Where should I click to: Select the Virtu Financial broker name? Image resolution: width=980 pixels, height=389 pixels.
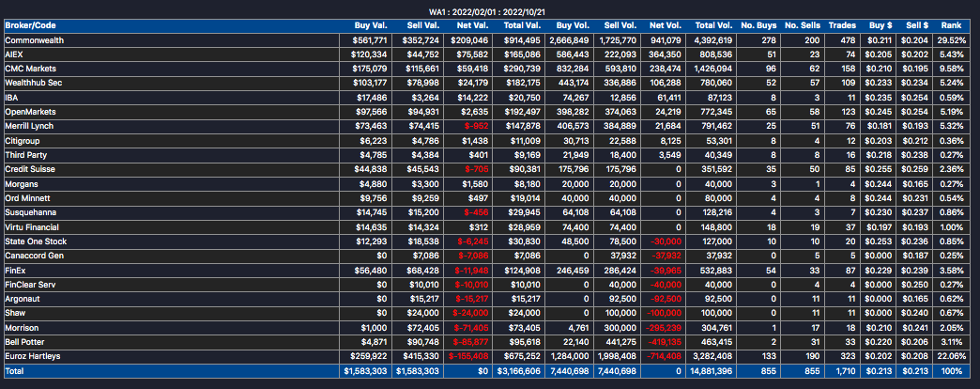point(32,227)
